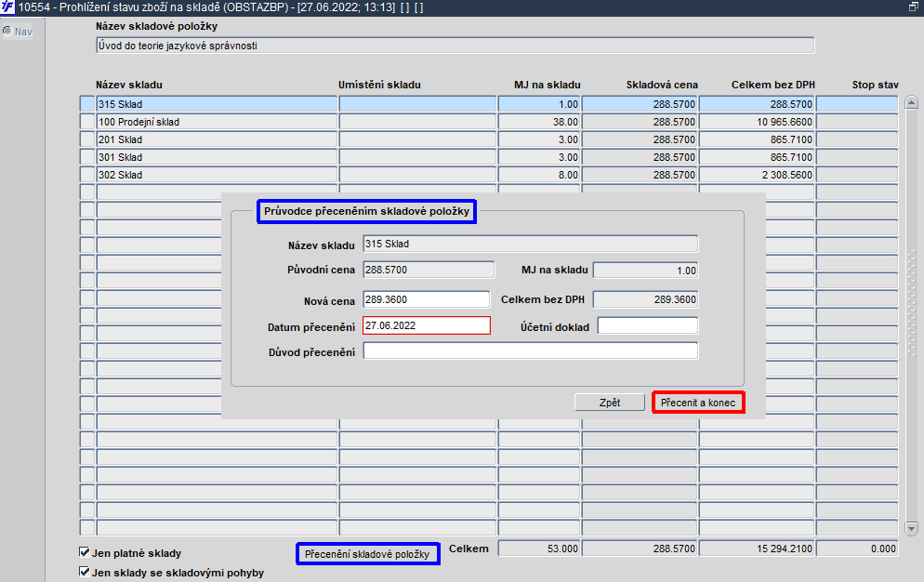Click Celkem bez DPH cell '10 965.6600'
Screen dimensions: 924x582
[x=758, y=122]
